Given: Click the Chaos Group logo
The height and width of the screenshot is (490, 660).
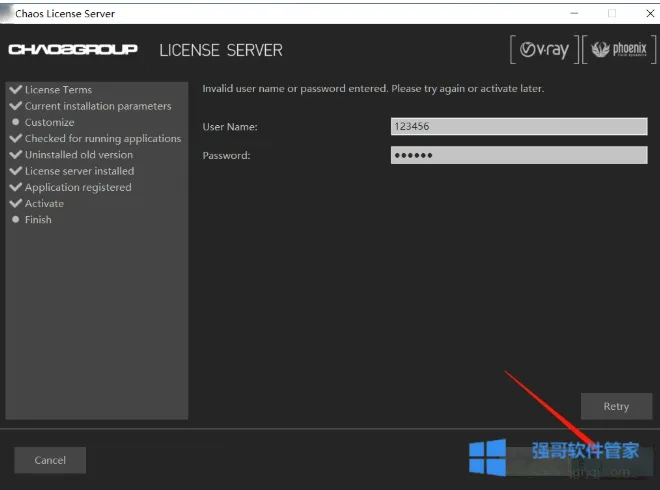Looking at the screenshot, I should 73,49.
